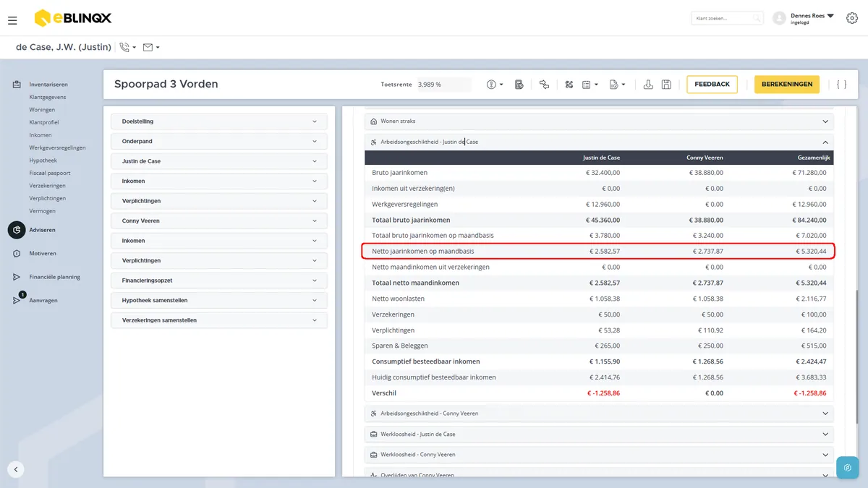868x488 pixels.
Task: Select Fiscaal paspoort in the sidebar
Action: point(50,173)
